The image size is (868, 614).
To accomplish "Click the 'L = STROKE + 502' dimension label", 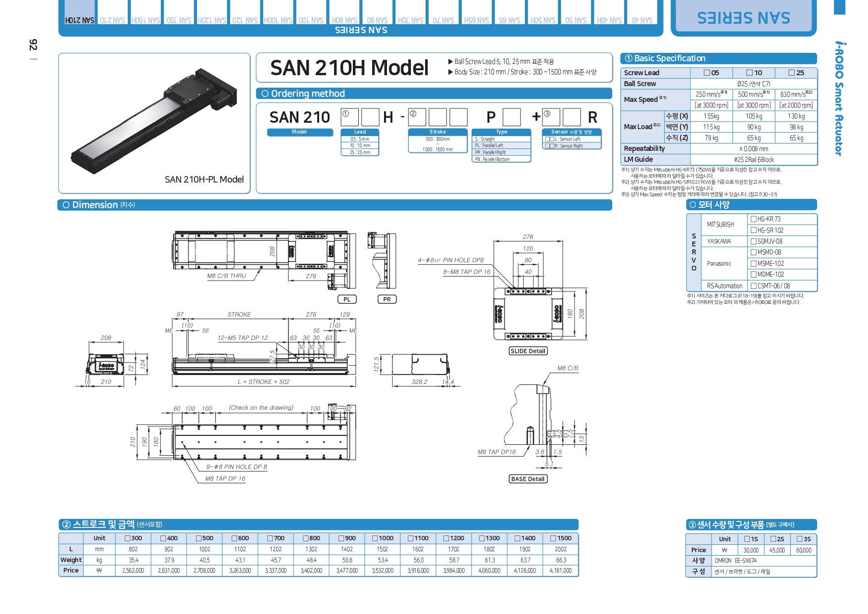I will point(264,382).
